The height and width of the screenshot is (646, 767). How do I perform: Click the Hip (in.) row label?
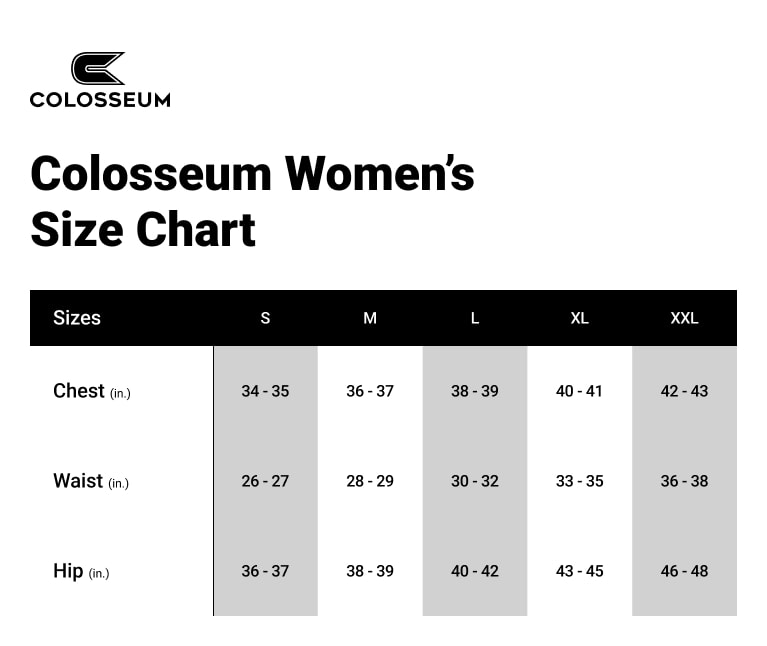pyautogui.click(x=81, y=571)
